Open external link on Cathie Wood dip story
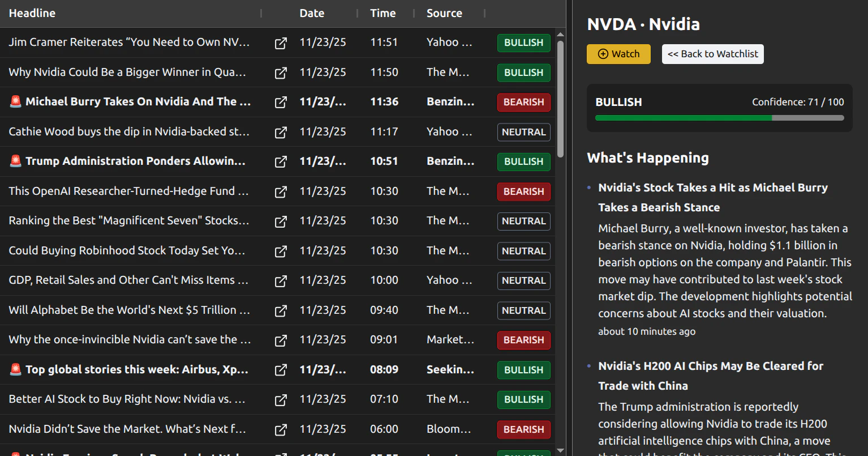Viewport: 868px width, 456px height. pyautogui.click(x=280, y=132)
